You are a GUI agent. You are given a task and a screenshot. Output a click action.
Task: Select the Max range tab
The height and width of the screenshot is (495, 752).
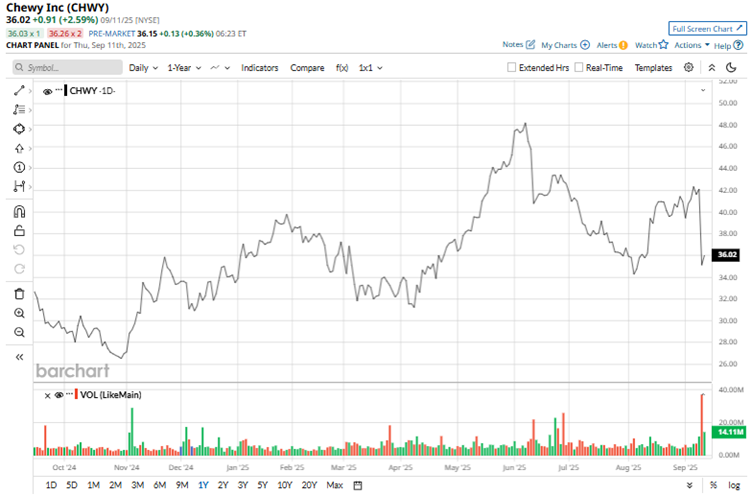(x=335, y=485)
